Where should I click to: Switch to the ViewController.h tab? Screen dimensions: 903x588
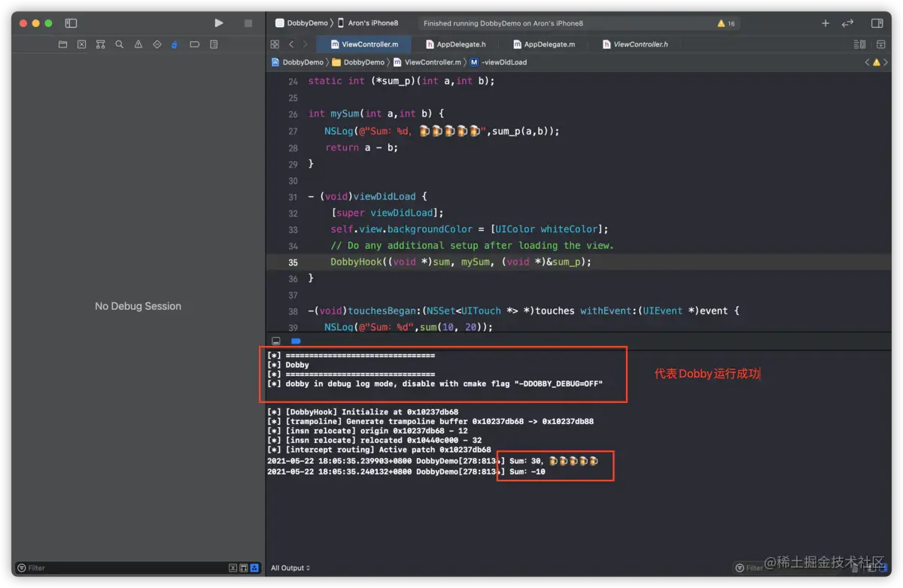[634, 44]
